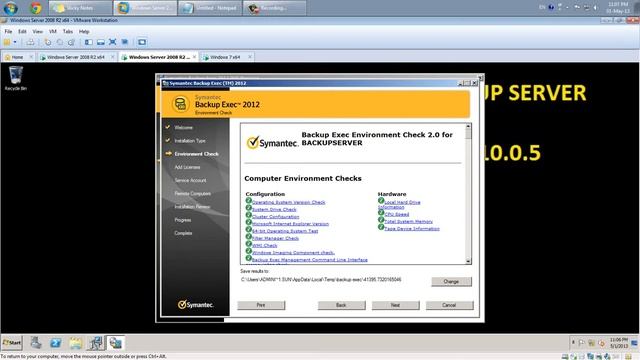This screenshot has height=360, width=640.
Task: Click the manage snapshots toolbar icon
Action: point(71,42)
